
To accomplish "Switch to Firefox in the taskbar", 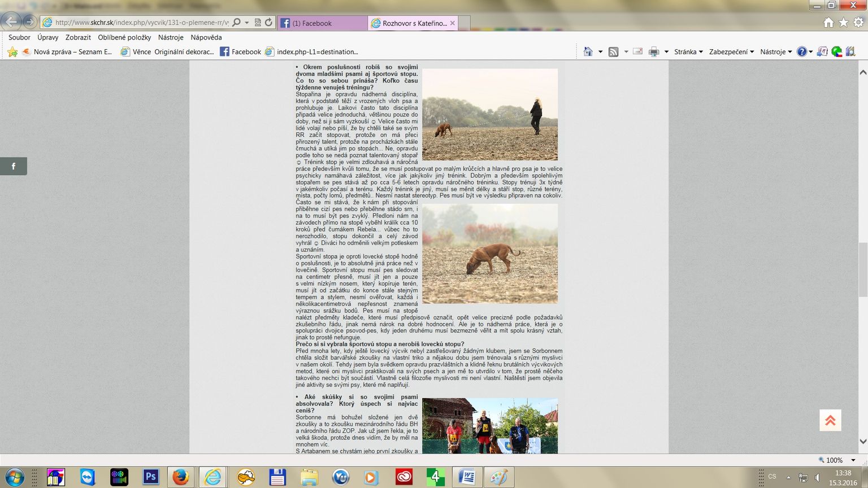I will [x=181, y=477].
